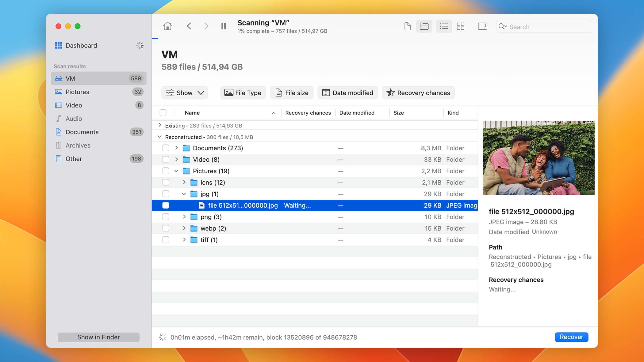Select Archives in scan results sidebar

point(99,145)
